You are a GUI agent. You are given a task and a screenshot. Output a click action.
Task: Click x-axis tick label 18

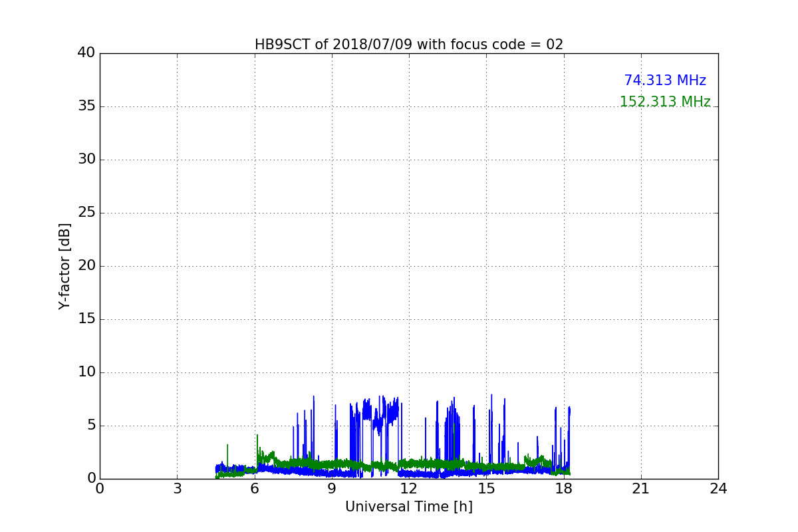564,489
